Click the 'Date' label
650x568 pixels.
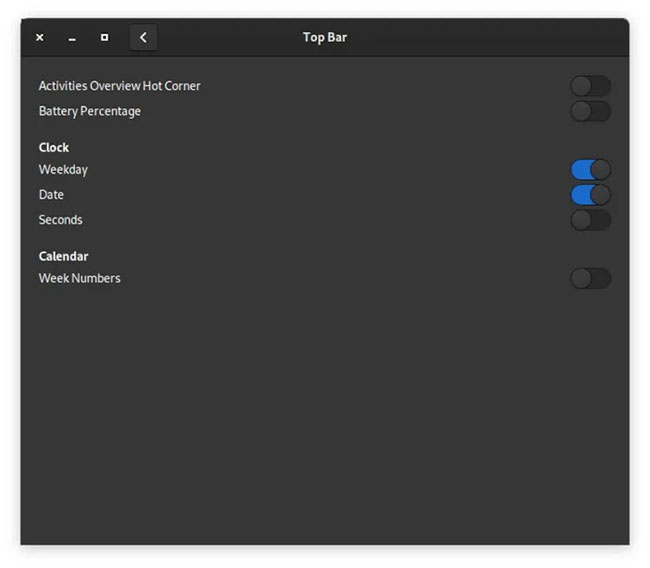click(x=51, y=195)
